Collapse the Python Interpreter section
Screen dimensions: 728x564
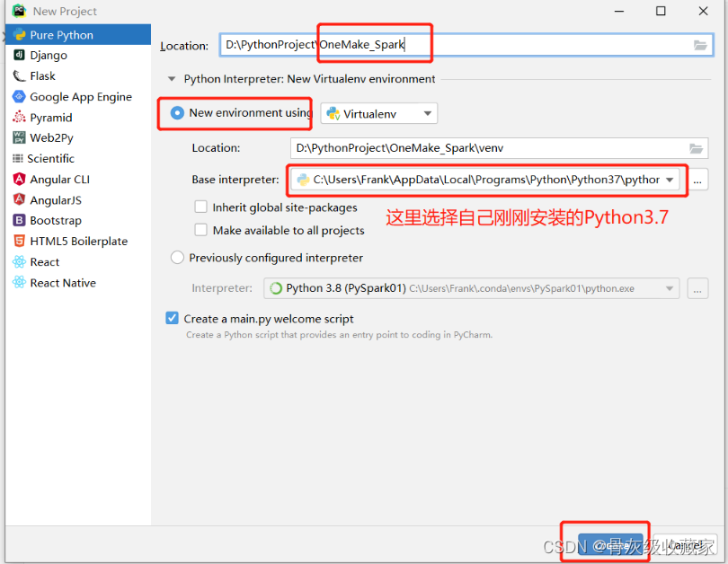(172, 79)
